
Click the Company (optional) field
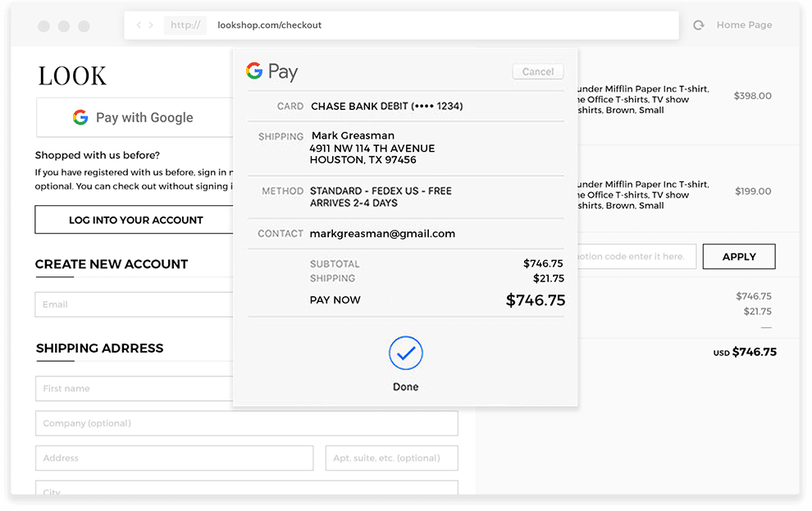tap(246, 423)
